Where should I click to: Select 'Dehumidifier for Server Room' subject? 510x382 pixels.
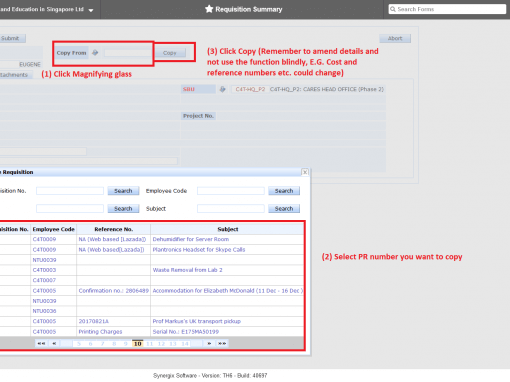(191, 239)
